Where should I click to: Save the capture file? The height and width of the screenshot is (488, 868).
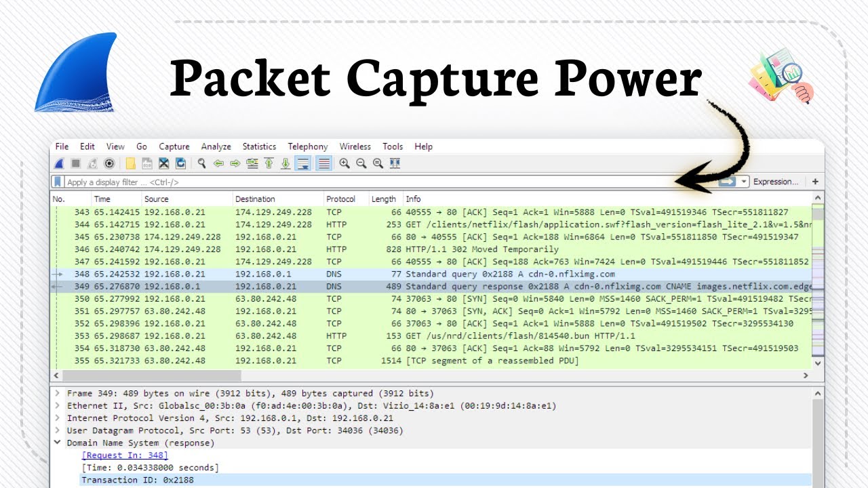pos(146,163)
